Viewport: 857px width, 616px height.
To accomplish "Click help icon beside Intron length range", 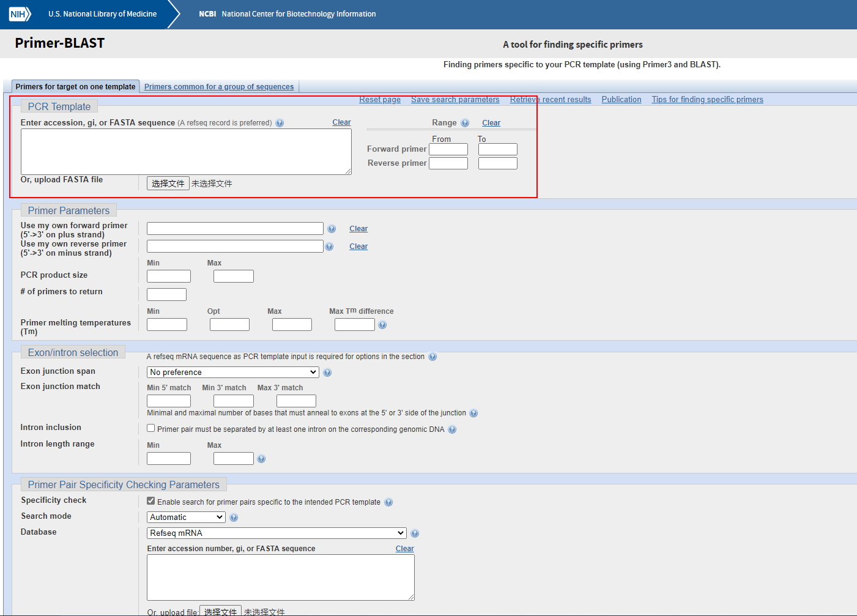I will pyautogui.click(x=261, y=459).
